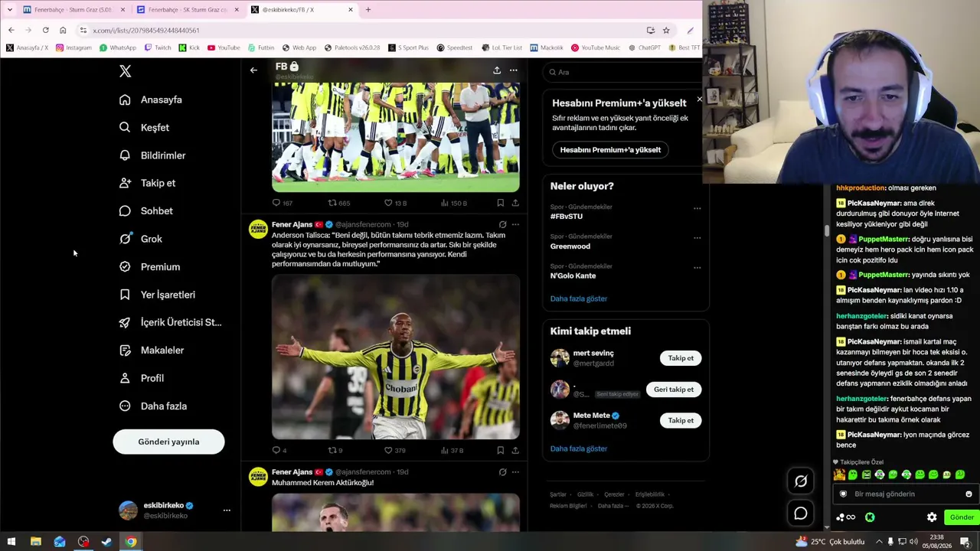980x551 pixels.
Task: Bookmark the post with 167 comments
Action: click(500, 203)
